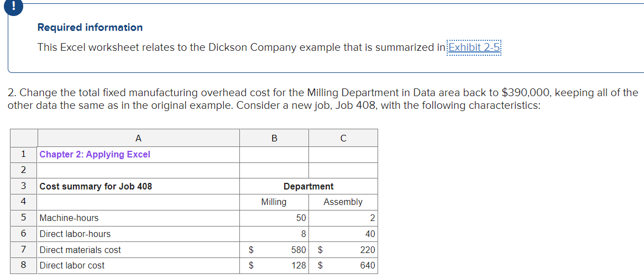The image size is (644, 279).
Task: Open the Exhibit 2-5 link
Action: 474,48
